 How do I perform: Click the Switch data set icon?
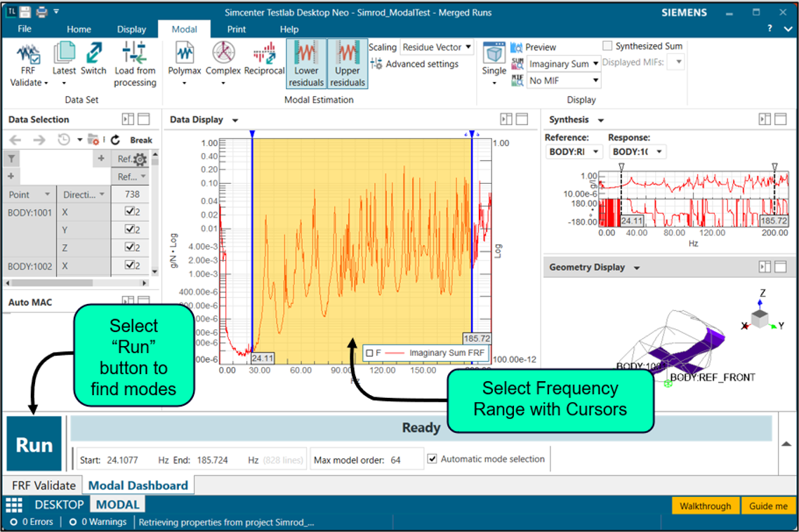point(93,55)
